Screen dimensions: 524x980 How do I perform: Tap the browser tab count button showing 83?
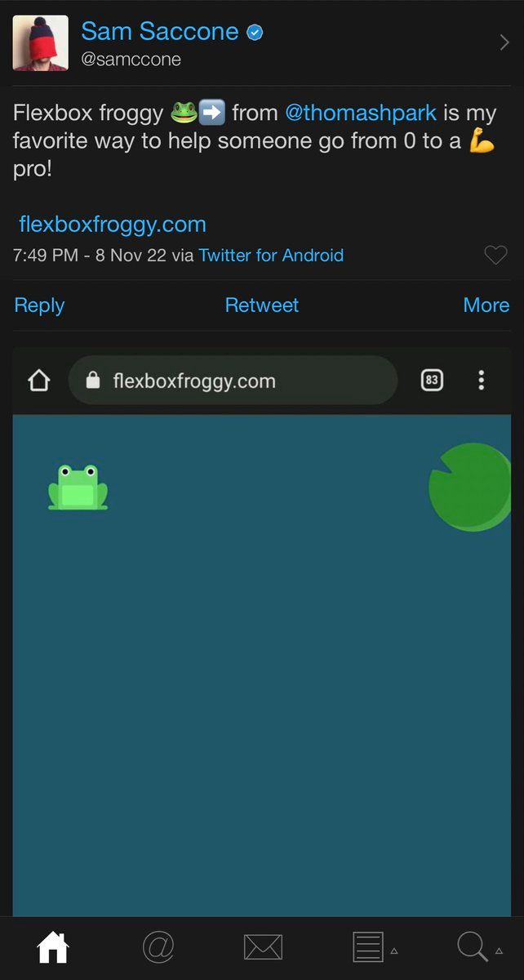pos(432,380)
